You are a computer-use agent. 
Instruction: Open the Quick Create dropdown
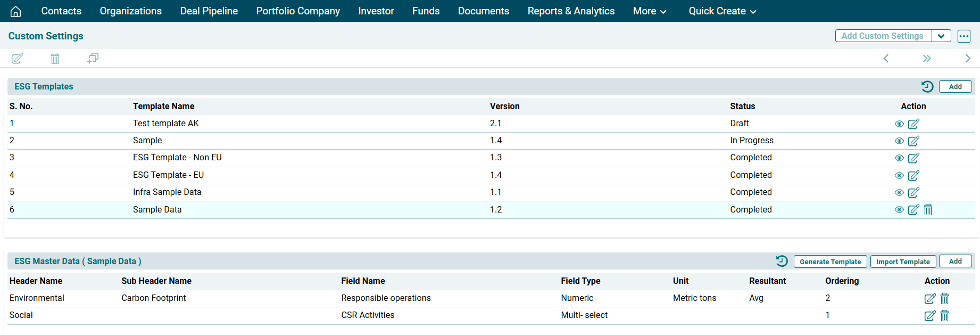[722, 11]
